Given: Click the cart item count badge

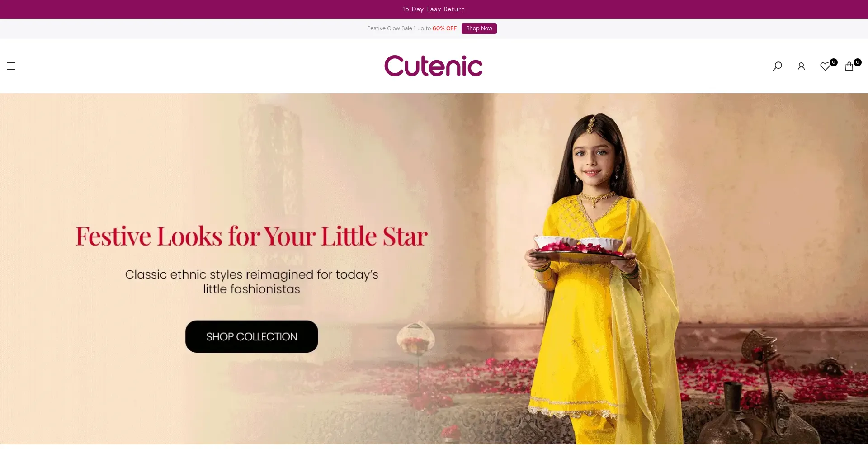Looking at the screenshot, I should [x=857, y=62].
